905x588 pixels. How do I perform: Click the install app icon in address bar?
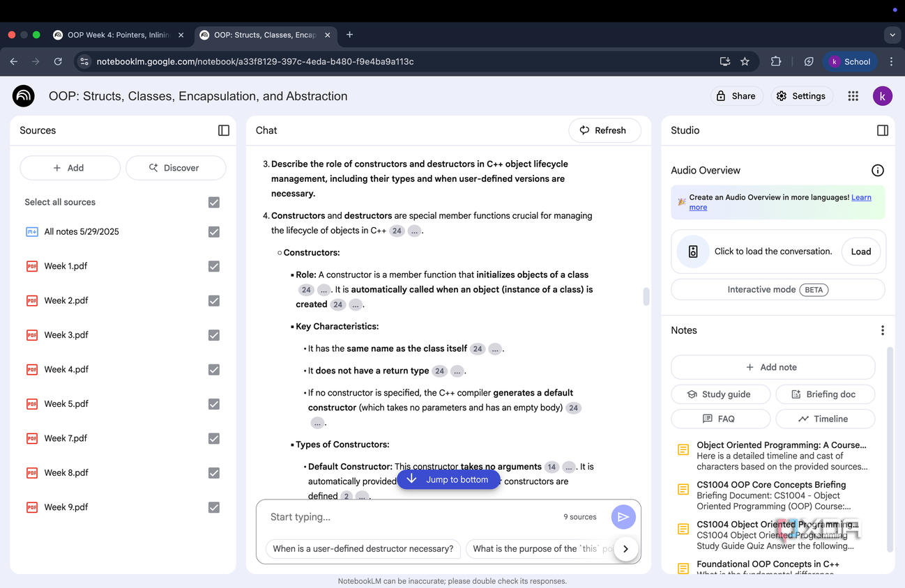click(x=725, y=61)
